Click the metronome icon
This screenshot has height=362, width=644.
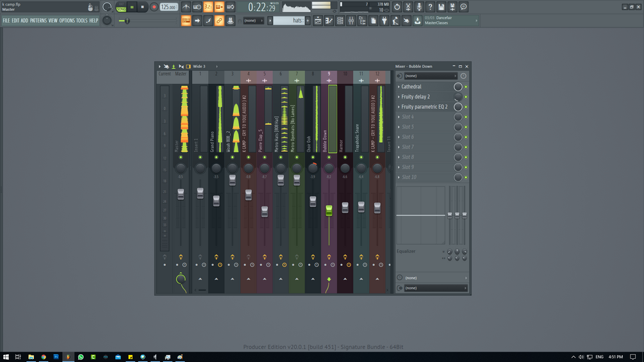[186, 7]
